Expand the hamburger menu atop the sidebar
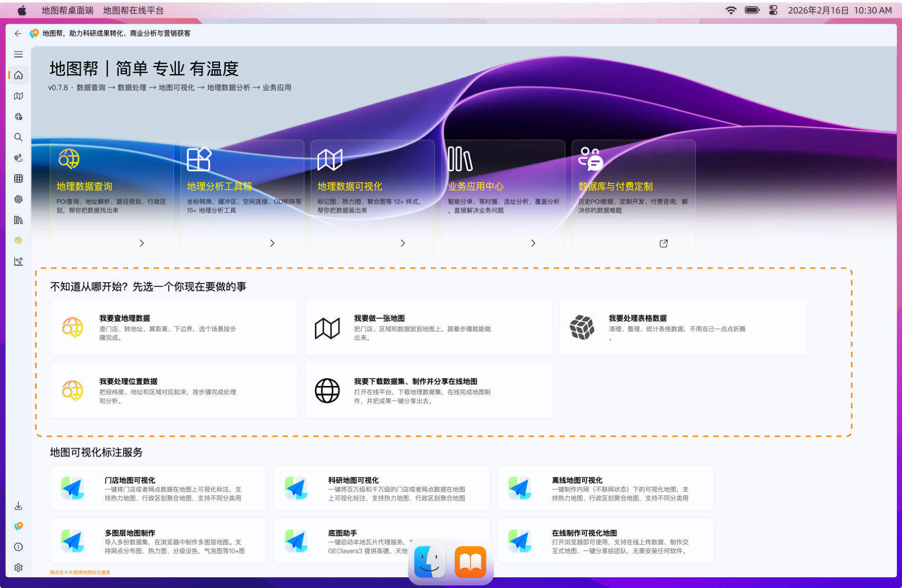The height and width of the screenshot is (588, 902). pyautogui.click(x=18, y=54)
